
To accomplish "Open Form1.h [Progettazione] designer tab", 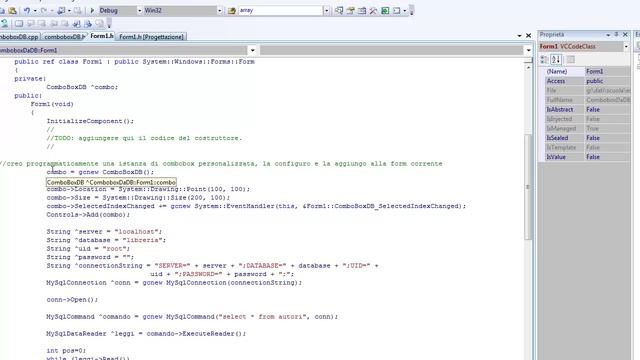I will click(151, 37).
